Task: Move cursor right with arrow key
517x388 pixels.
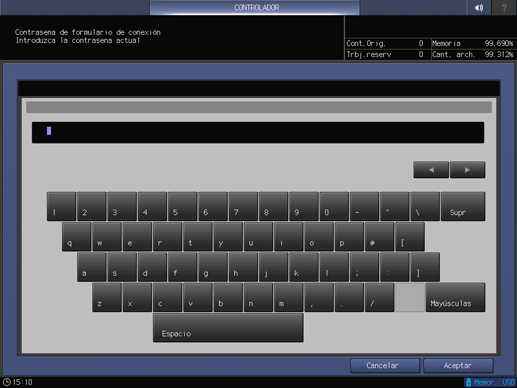Action: pyautogui.click(x=467, y=170)
